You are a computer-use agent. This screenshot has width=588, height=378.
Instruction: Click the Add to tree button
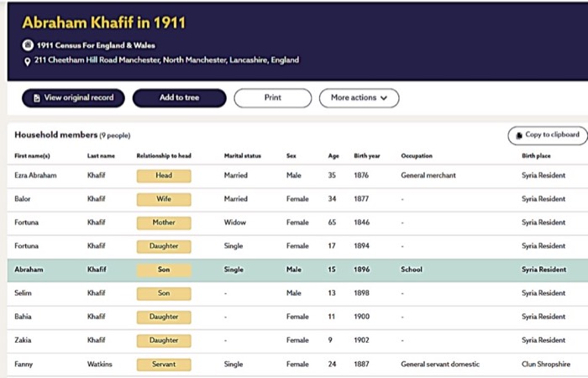179,98
